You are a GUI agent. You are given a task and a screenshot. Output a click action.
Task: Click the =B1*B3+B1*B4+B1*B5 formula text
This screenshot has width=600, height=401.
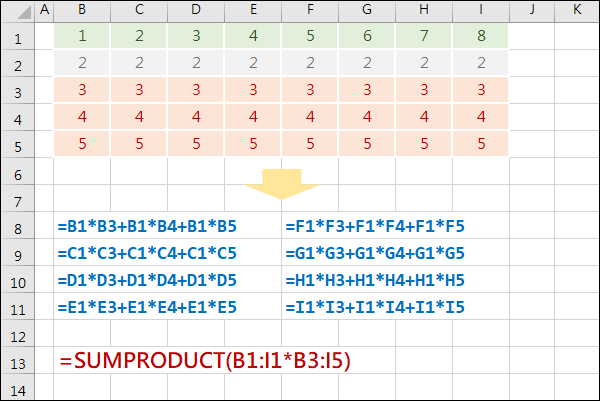[147, 226]
